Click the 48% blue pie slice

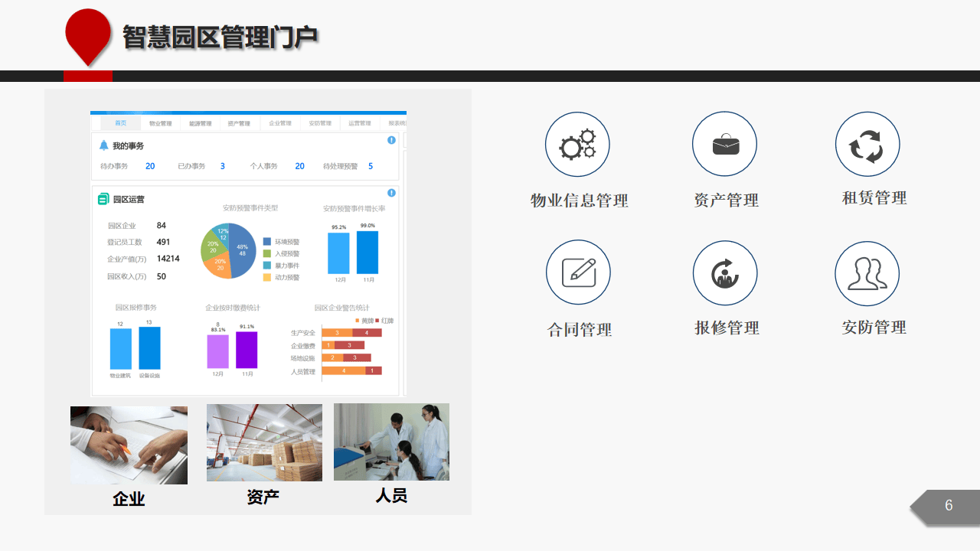243,251
